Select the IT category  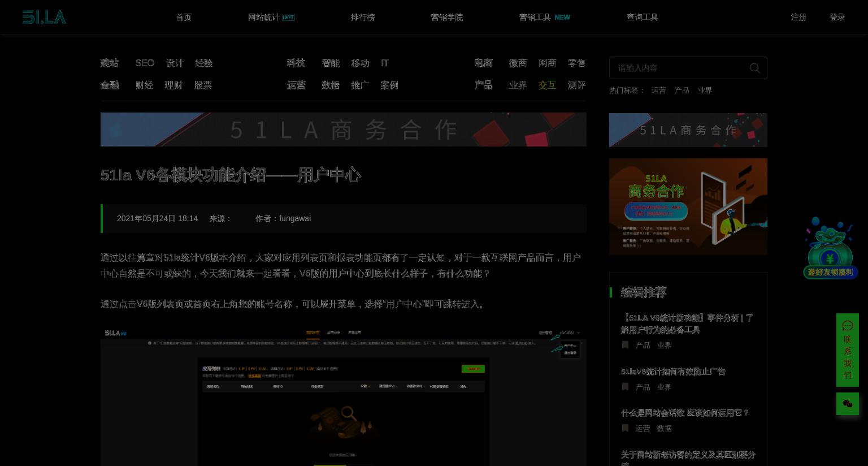385,63
